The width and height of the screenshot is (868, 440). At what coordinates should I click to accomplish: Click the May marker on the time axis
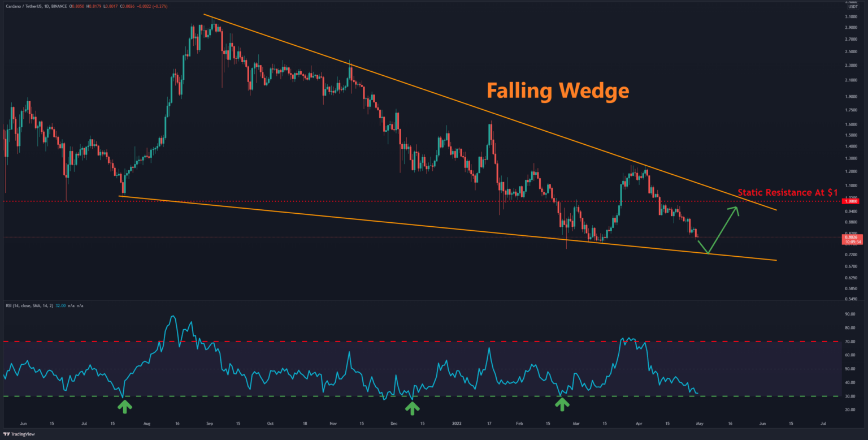click(700, 422)
